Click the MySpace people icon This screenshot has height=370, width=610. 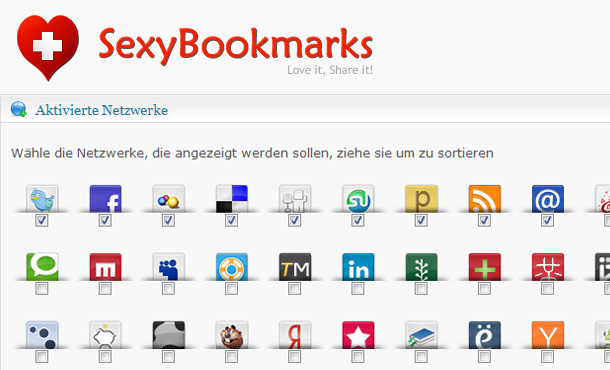click(168, 267)
